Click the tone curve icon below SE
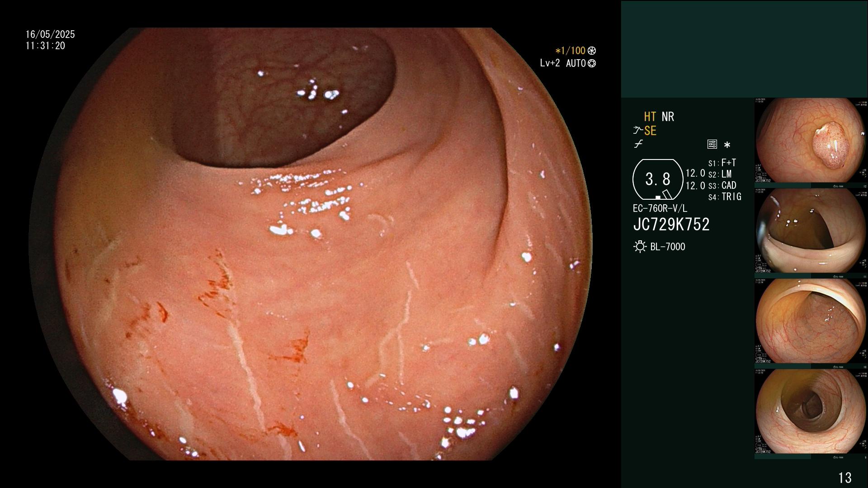The width and height of the screenshot is (868, 488). (x=638, y=144)
